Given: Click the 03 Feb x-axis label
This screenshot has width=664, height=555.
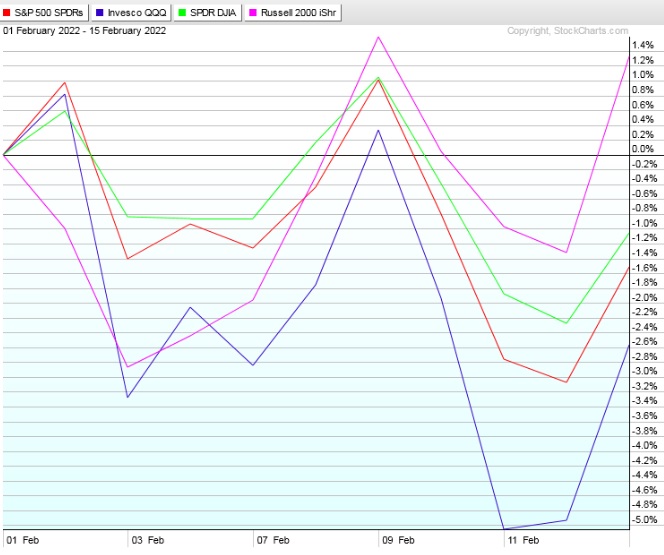Looking at the screenshot, I should pyautogui.click(x=148, y=540).
